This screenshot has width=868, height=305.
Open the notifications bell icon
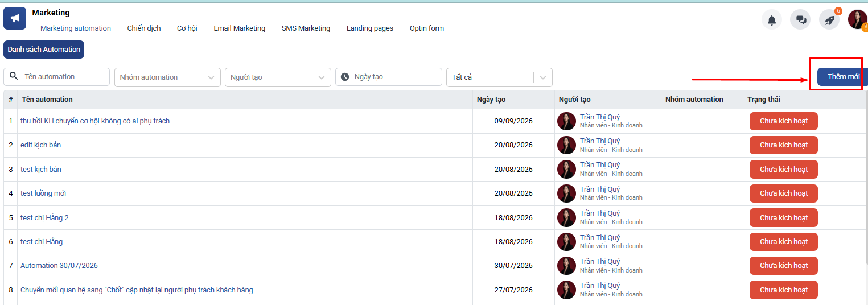tap(772, 20)
